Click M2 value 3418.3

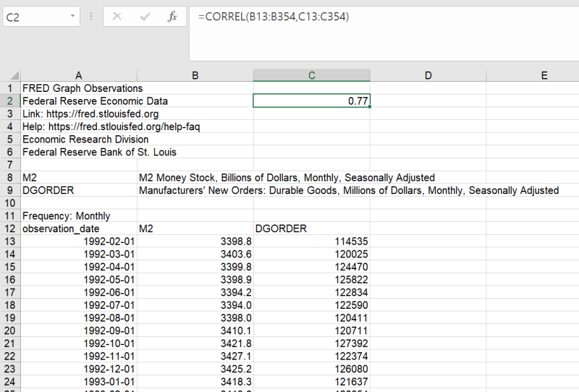[x=195, y=382]
